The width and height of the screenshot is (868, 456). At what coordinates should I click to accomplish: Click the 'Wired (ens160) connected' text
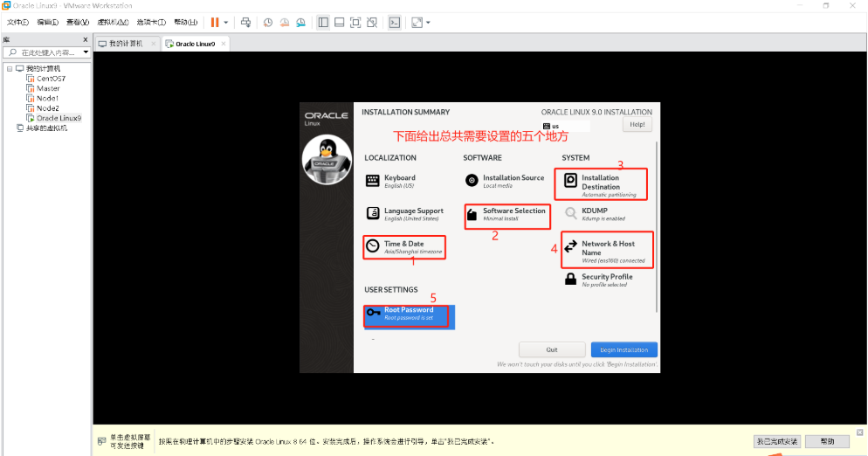click(613, 260)
